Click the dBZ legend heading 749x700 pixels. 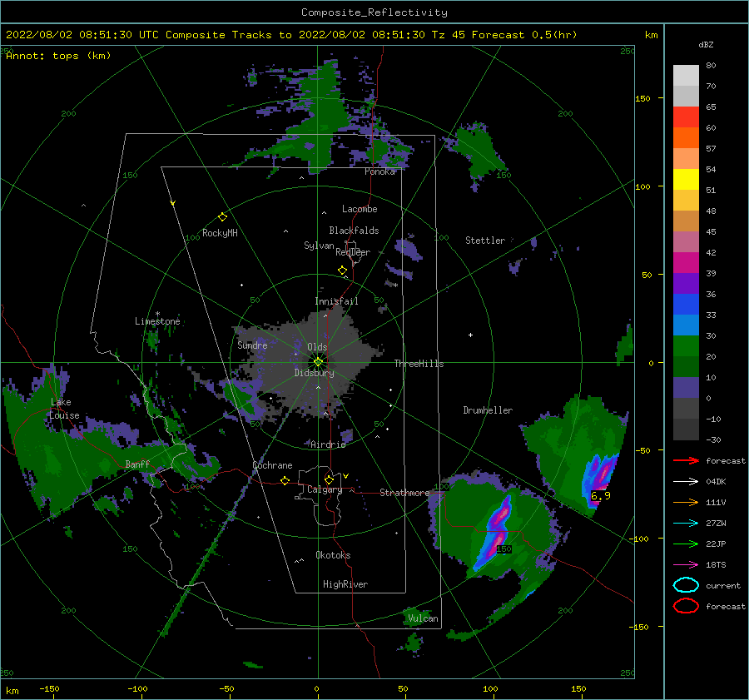pyautogui.click(x=706, y=45)
